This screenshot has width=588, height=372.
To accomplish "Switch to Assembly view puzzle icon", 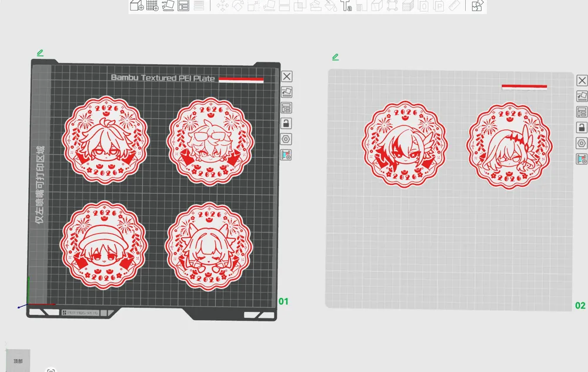I will click(x=477, y=6).
